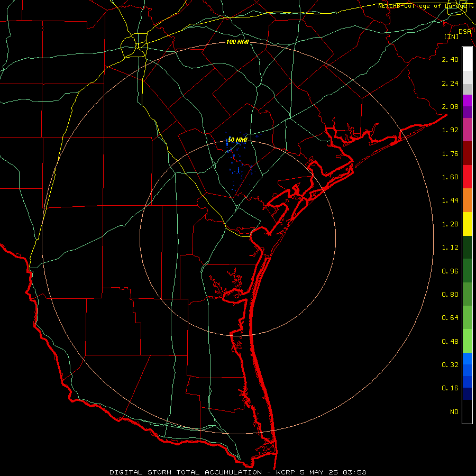This screenshot has width=476, height=476.
Task: Click the 1.60 legend value
Action: click(x=450, y=177)
